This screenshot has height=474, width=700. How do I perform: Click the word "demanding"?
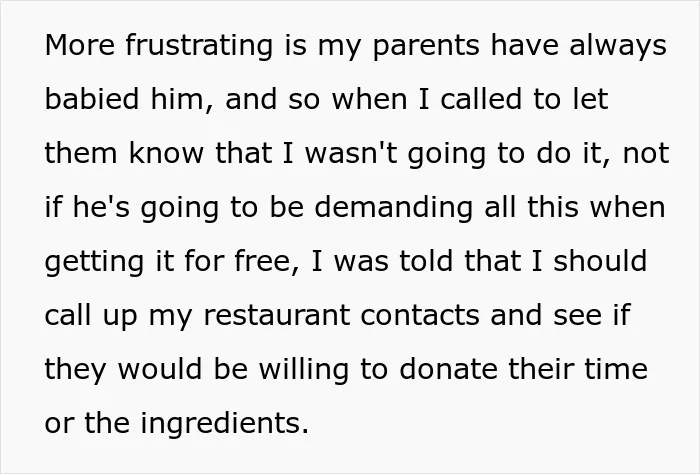393,207
